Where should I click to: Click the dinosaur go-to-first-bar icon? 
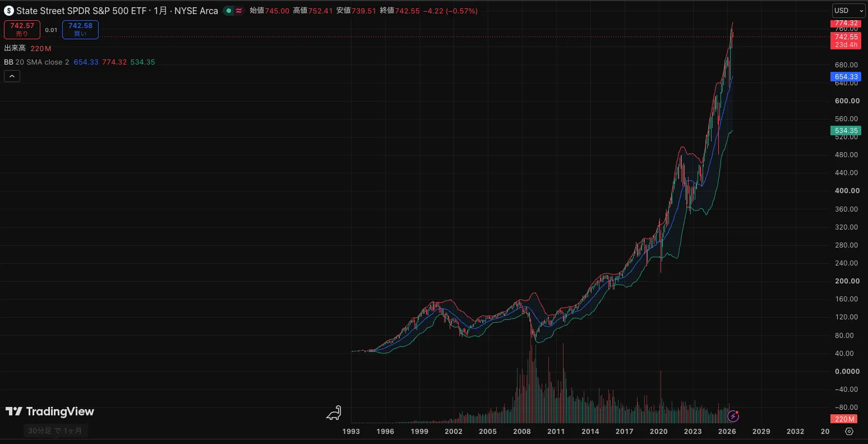(x=334, y=413)
